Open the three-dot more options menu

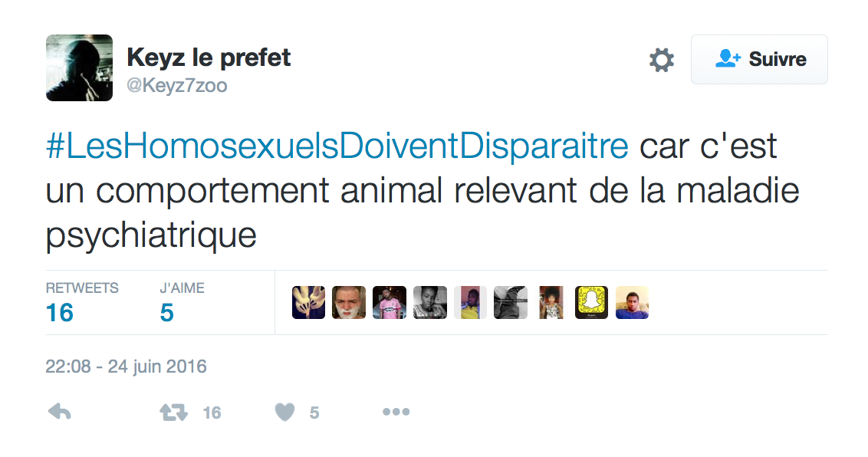(x=396, y=413)
